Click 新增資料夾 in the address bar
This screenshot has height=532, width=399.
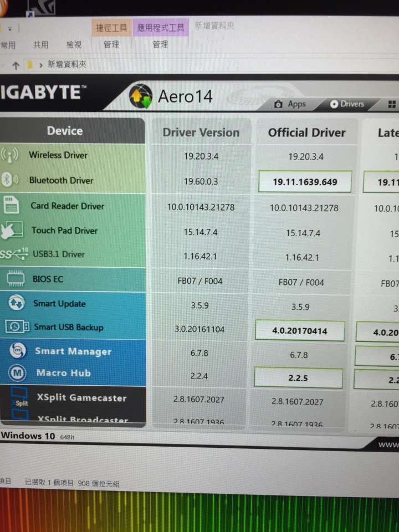coord(67,64)
